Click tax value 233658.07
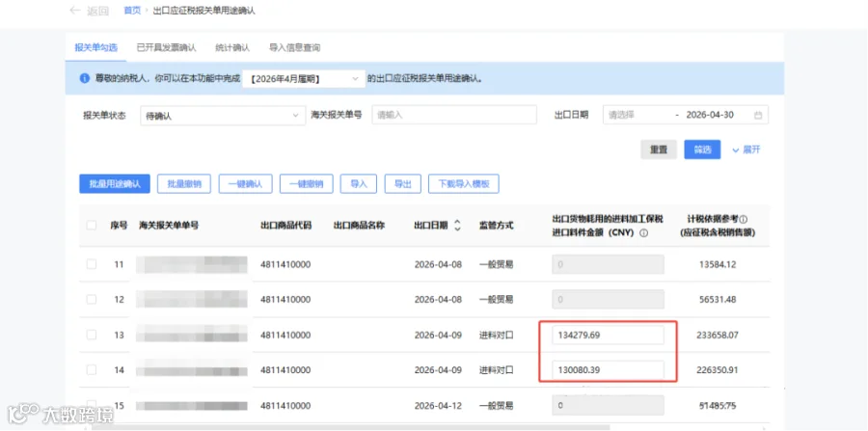 point(718,335)
